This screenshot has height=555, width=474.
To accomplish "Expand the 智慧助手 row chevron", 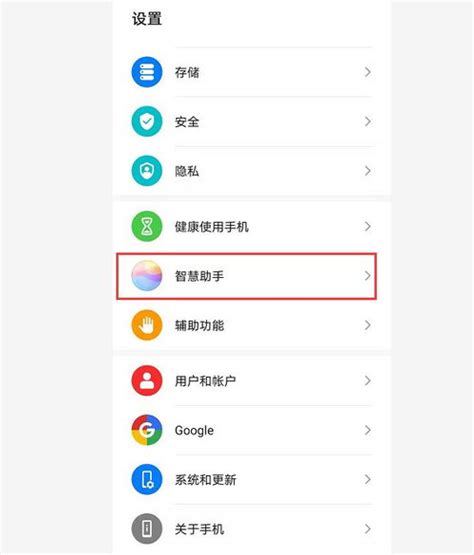I will coord(367,276).
